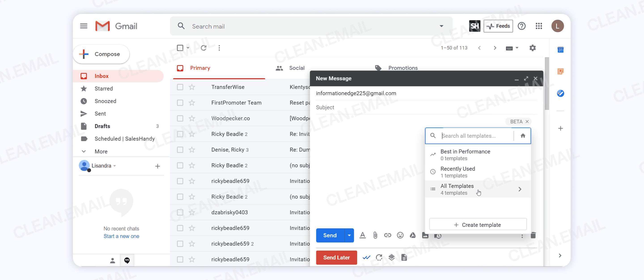The width and height of the screenshot is (644, 280).
Task: Open Google Tasks from the right sidebar
Action: [x=561, y=93]
